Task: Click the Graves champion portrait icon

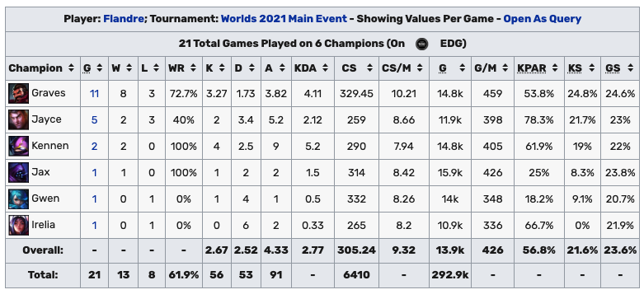Action: (18, 94)
